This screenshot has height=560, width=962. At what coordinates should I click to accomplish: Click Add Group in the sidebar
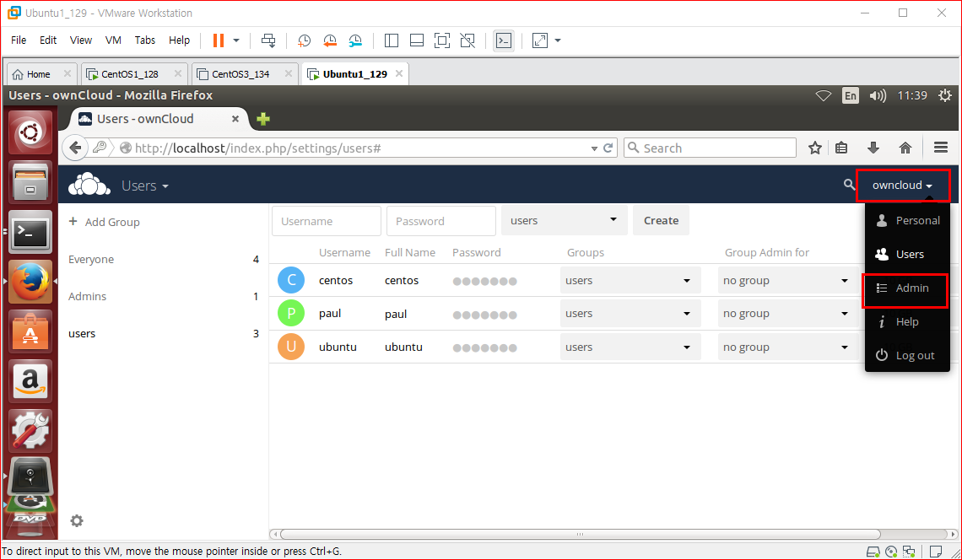pyautogui.click(x=105, y=222)
